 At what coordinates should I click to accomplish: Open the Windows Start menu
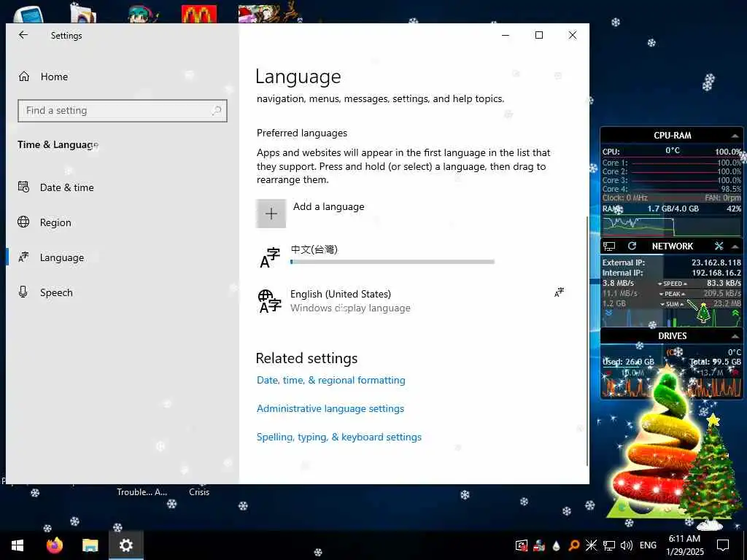tap(18, 545)
